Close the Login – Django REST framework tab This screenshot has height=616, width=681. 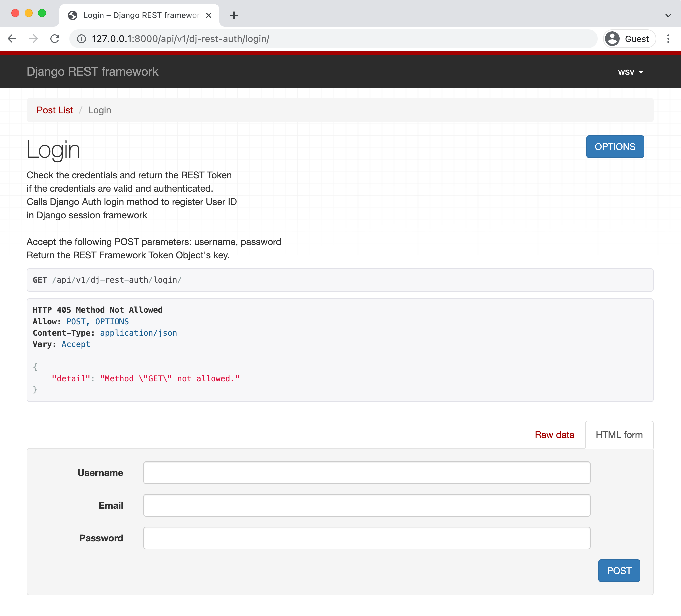[209, 15]
